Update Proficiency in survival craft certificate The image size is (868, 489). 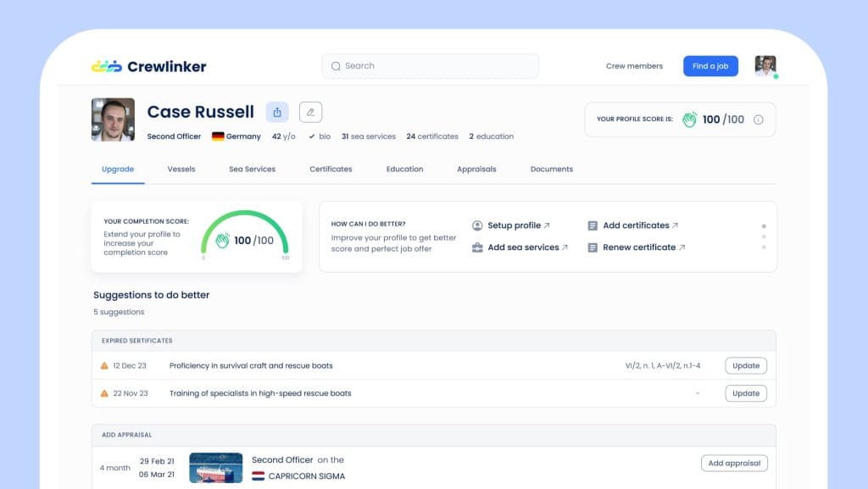pyautogui.click(x=746, y=365)
